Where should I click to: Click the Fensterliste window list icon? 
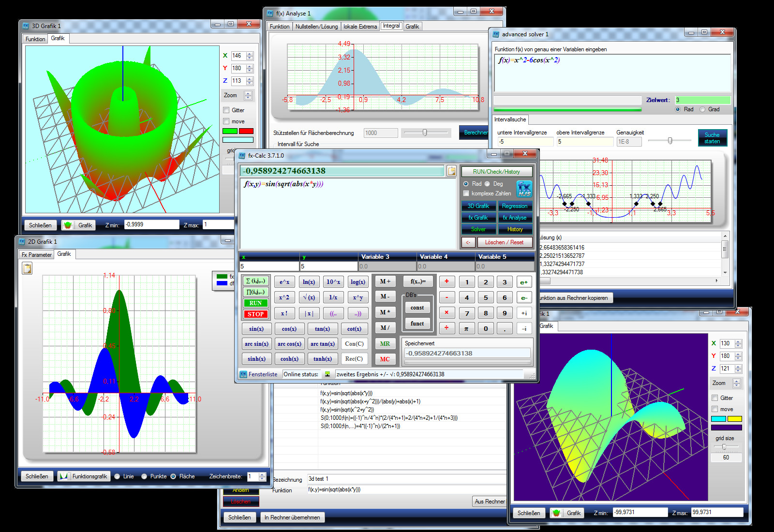(x=243, y=374)
